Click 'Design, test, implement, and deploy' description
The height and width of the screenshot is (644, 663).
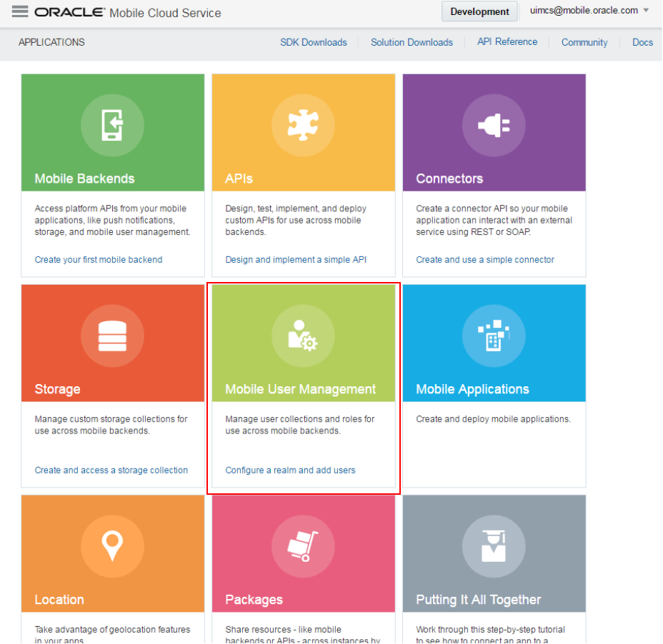(296, 220)
